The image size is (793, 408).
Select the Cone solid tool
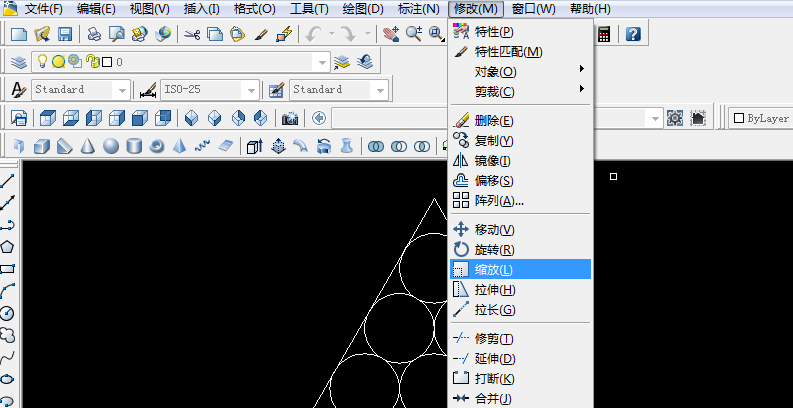pyautogui.click(x=88, y=147)
